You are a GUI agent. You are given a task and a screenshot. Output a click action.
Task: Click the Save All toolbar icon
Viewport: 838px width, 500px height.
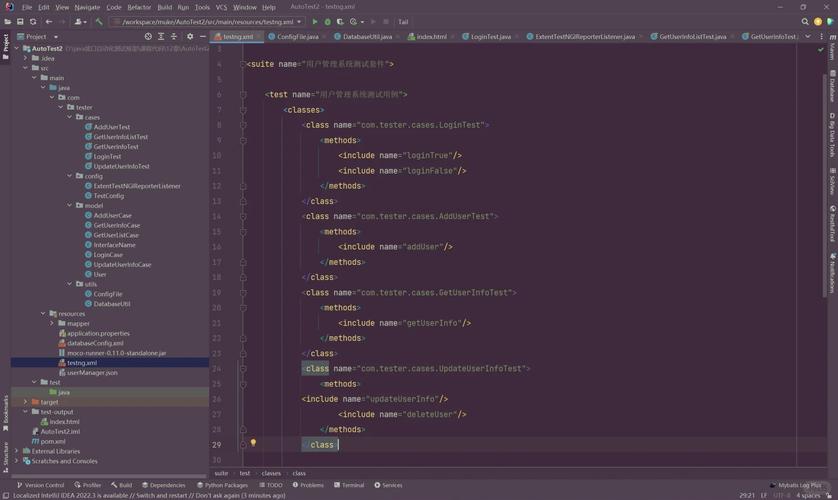tap(20, 22)
